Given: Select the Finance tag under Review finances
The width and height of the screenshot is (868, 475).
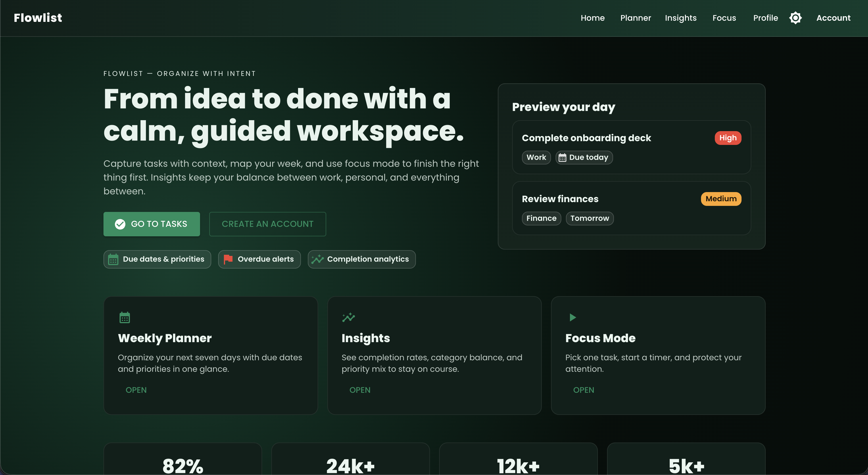Looking at the screenshot, I should [541, 218].
